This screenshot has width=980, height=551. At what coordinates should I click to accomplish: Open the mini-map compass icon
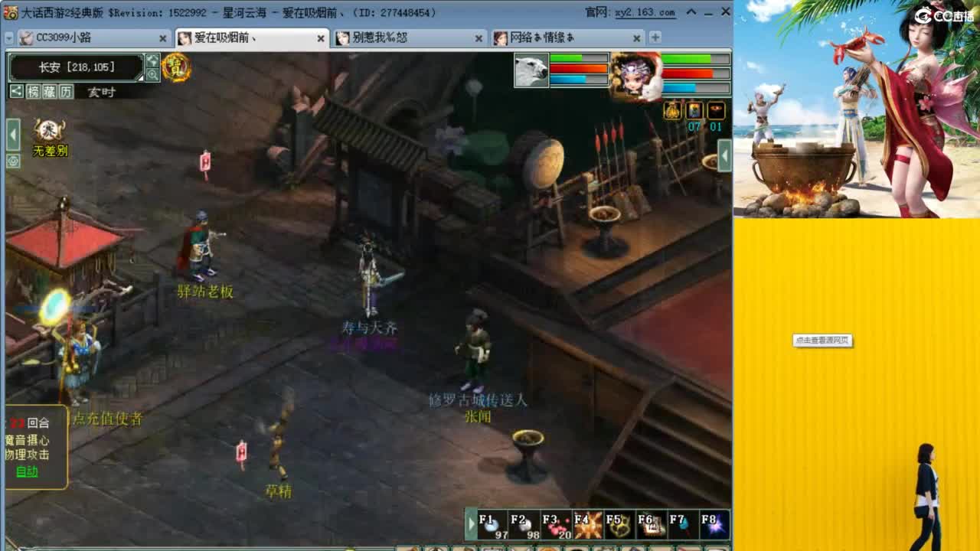(x=153, y=60)
